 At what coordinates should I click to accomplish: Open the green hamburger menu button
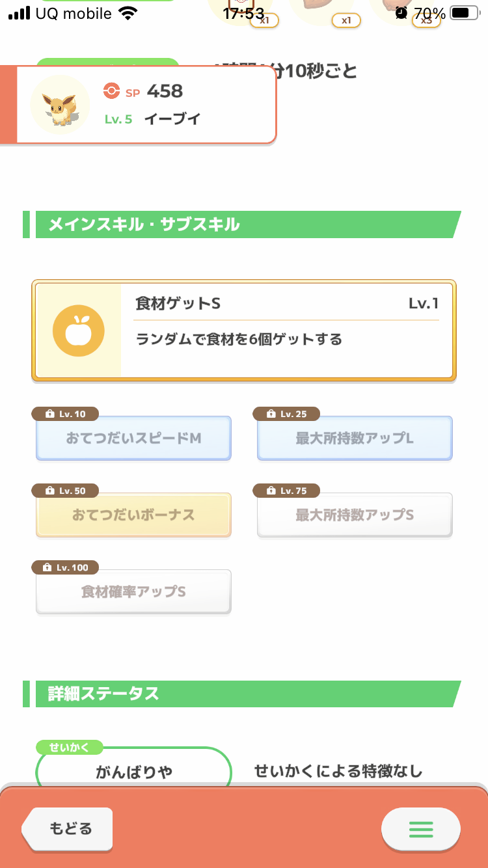[421, 829]
